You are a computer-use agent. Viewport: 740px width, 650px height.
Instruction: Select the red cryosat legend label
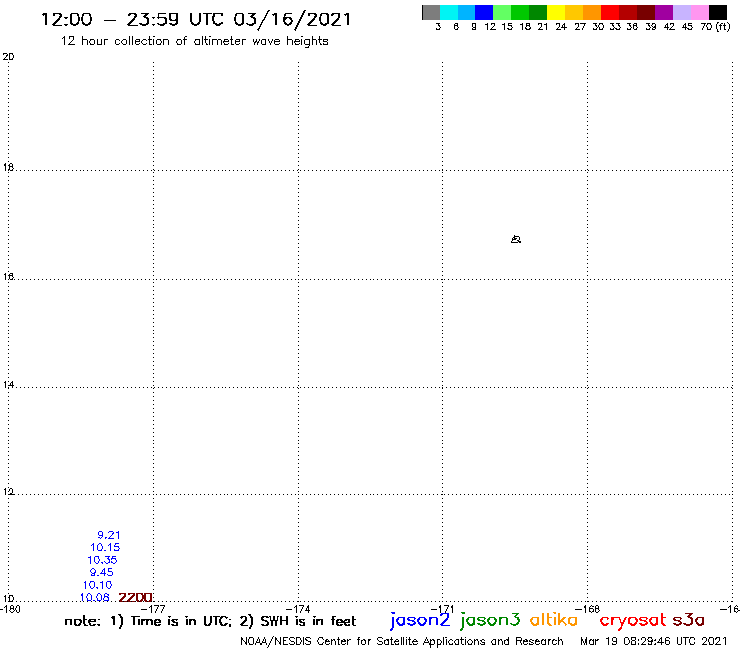coord(633,621)
